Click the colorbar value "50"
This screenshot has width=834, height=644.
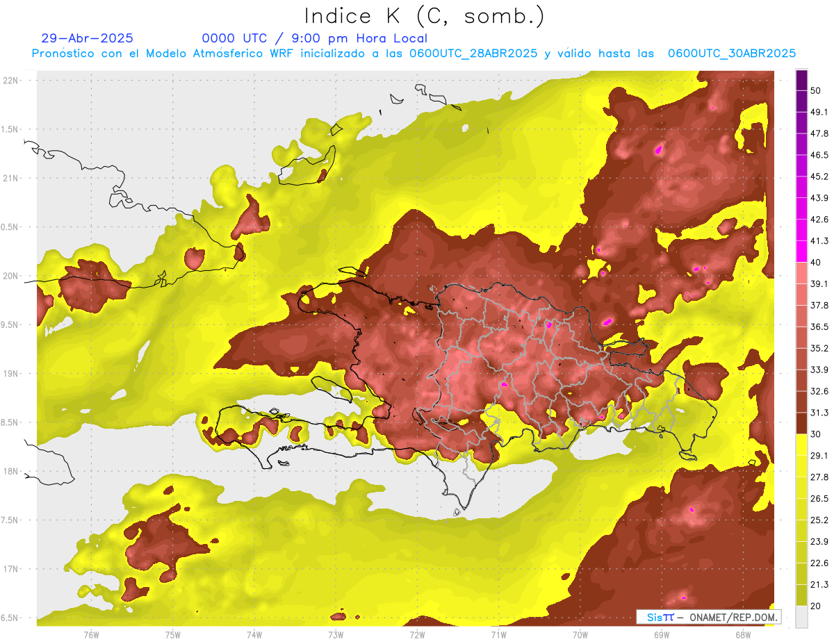(x=815, y=90)
